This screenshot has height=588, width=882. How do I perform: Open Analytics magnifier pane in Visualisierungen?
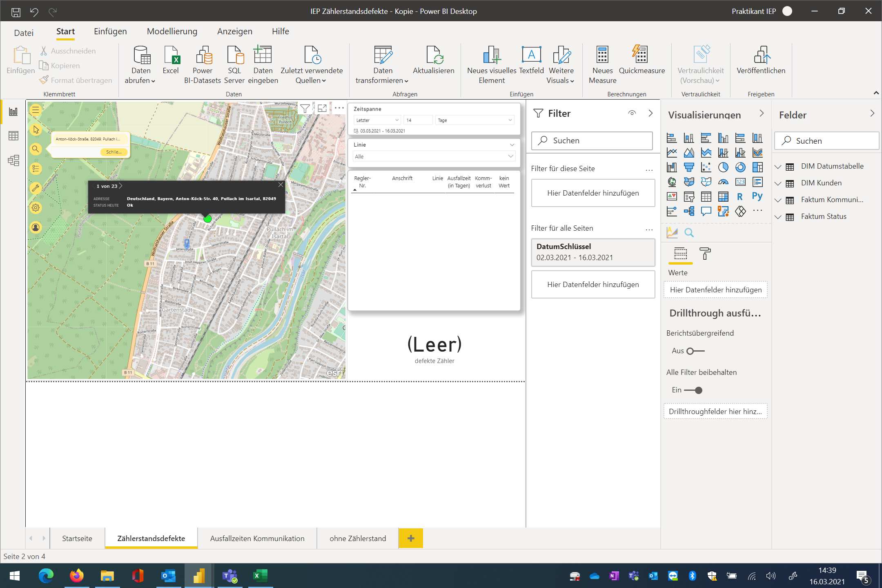[689, 233]
